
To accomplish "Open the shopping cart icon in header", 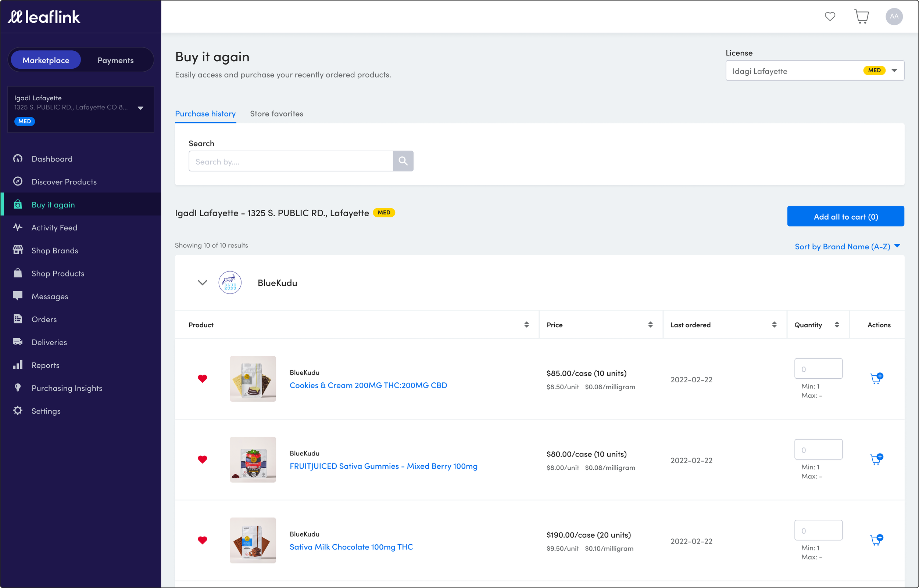I will coord(861,17).
